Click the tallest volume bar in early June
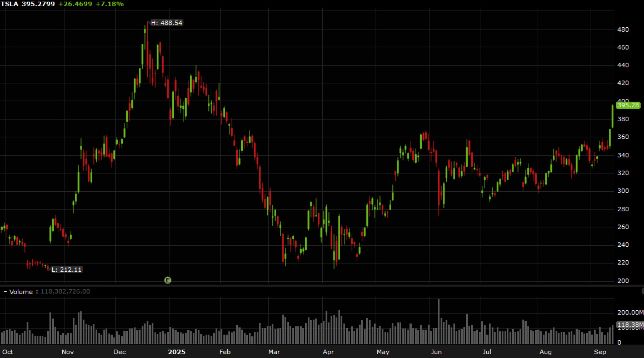 click(438, 321)
